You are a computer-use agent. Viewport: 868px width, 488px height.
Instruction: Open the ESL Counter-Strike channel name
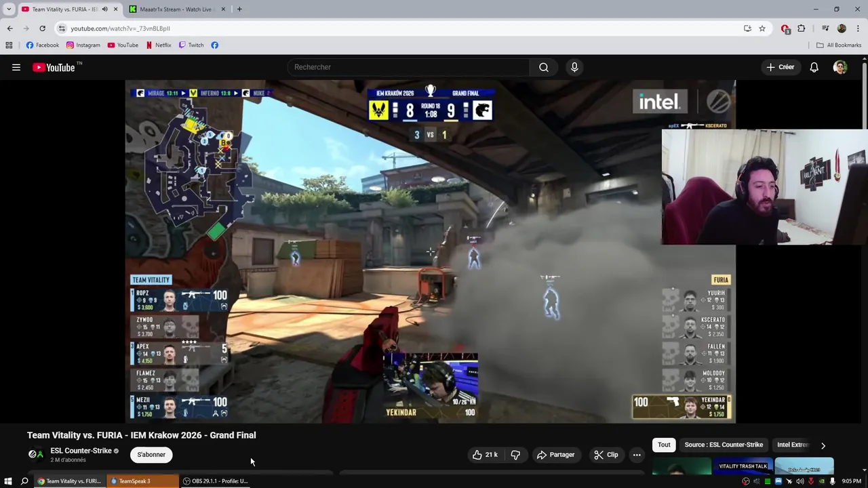(81, 451)
